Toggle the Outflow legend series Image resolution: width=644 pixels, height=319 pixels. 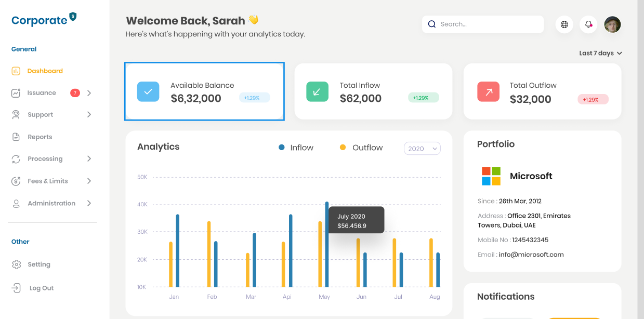361,148
